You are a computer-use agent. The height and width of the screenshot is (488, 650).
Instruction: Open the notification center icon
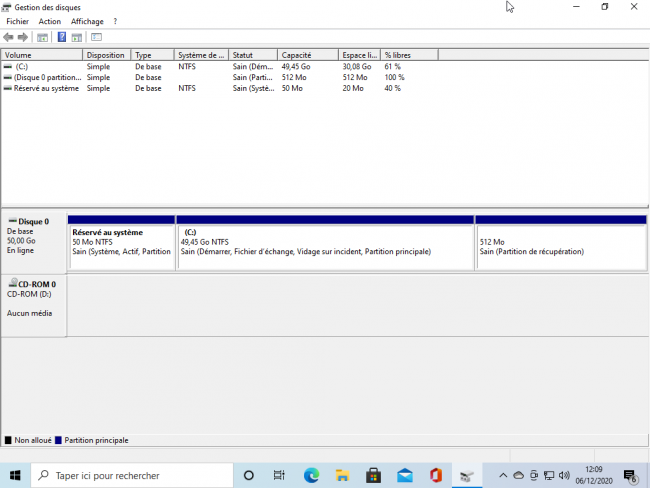630,475
